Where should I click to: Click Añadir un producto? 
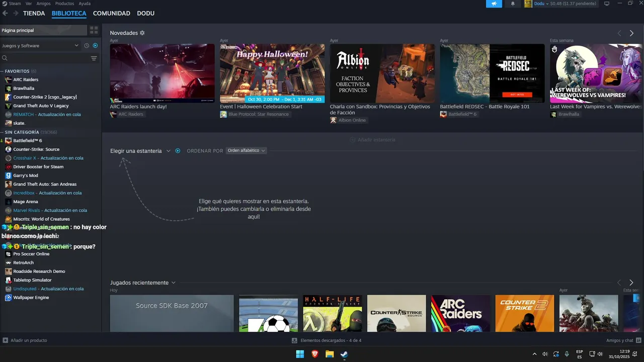point(25,340)
